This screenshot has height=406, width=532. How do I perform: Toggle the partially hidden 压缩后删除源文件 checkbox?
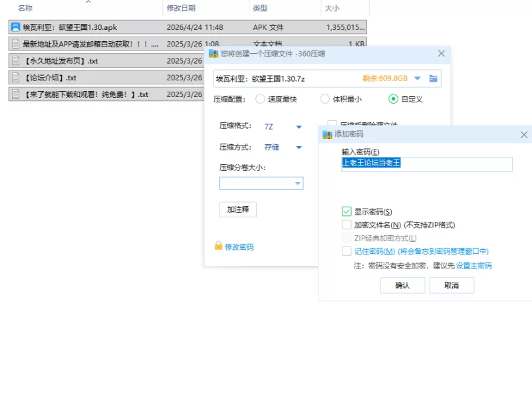tap(332, 123)
